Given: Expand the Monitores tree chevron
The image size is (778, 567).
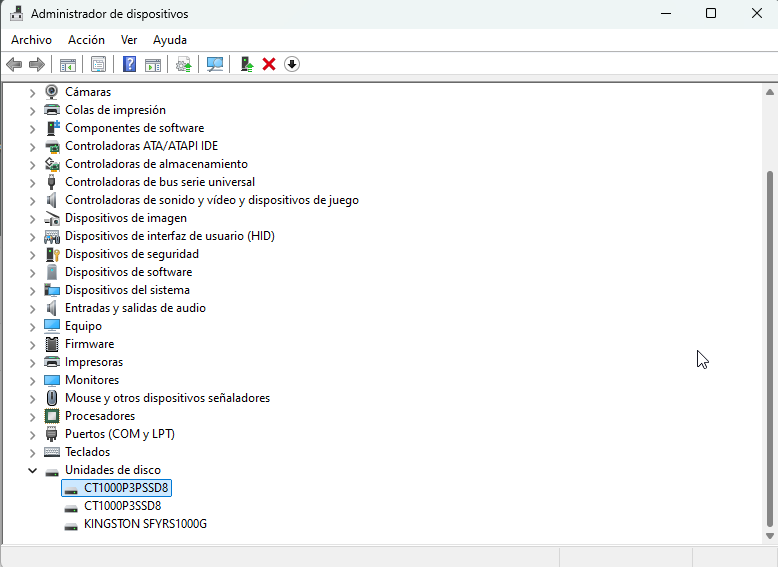Looking at the screenshot, I should coord(32,380).
